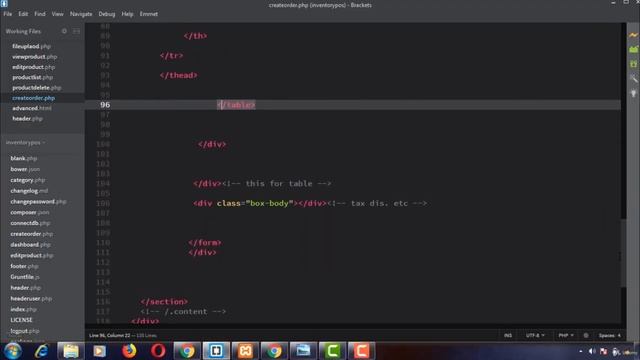Click the volume speaker tray icon
The width and height of the screenshot is (640, 360).
pos(592,351)
